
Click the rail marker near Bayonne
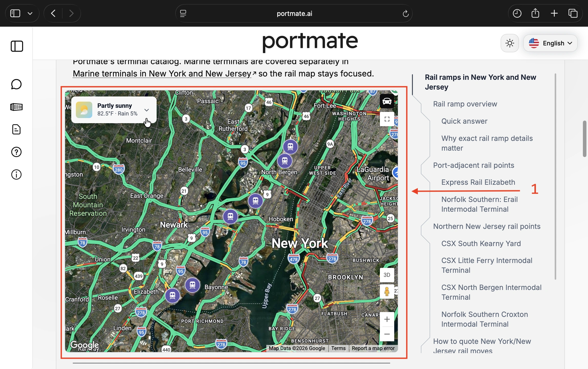192,285
